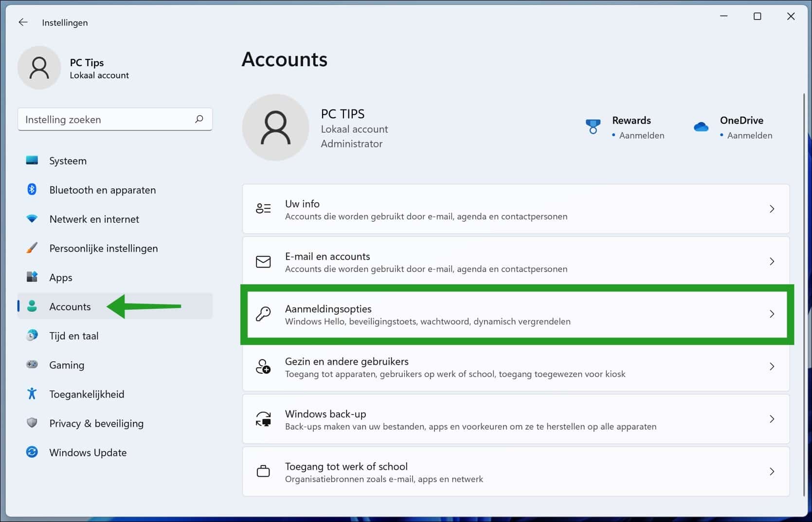Click Aanmelden under OneDrive

tap(749, 135)
